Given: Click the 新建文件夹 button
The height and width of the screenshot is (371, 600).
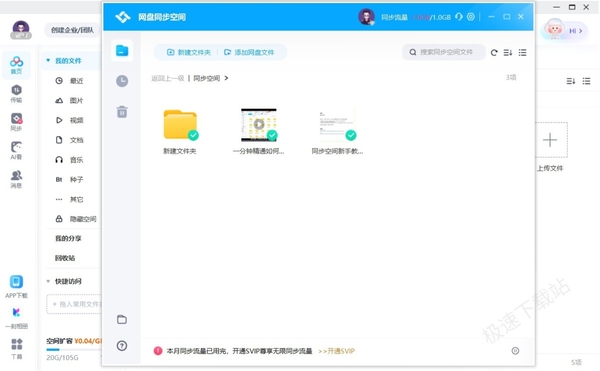Looking at the screenshot, I should pos(189,52).
